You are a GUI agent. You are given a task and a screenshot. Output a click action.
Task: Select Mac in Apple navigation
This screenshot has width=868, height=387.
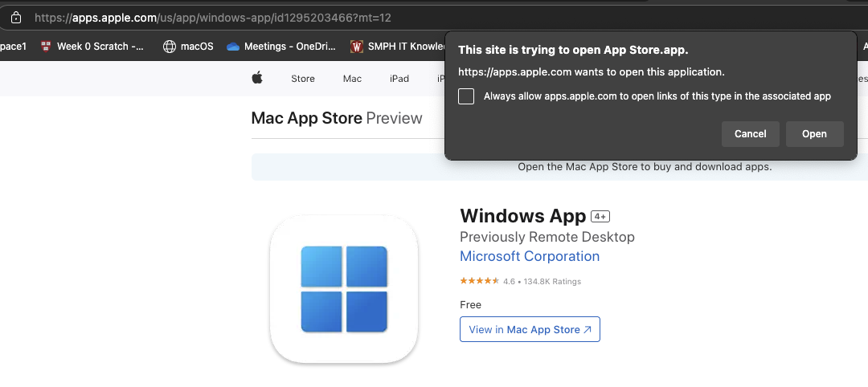tap(352, 79)
